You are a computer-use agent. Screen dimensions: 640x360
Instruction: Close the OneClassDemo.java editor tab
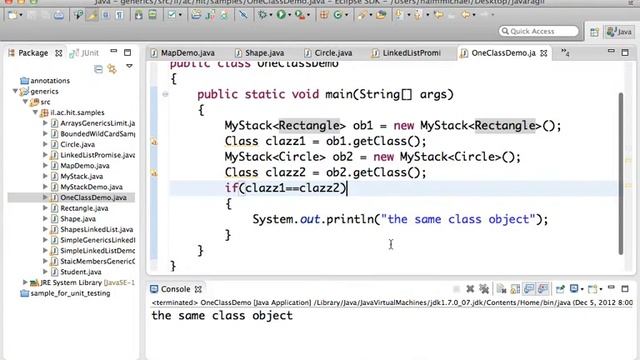click(544, 53)
